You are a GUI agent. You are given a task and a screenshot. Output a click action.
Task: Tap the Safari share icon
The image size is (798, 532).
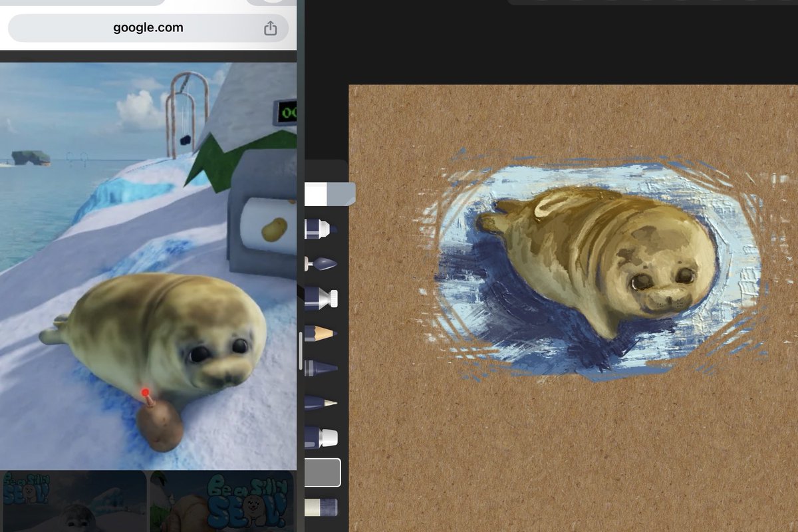(270, 28)
